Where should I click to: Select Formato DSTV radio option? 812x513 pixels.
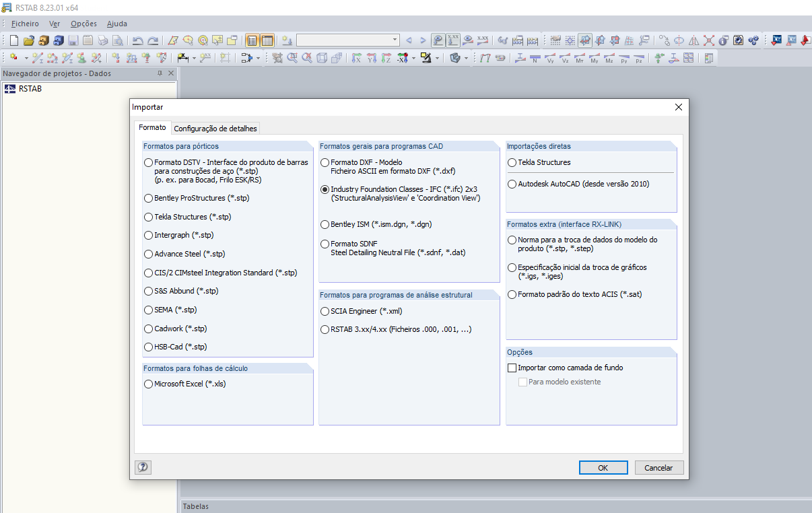148,162
